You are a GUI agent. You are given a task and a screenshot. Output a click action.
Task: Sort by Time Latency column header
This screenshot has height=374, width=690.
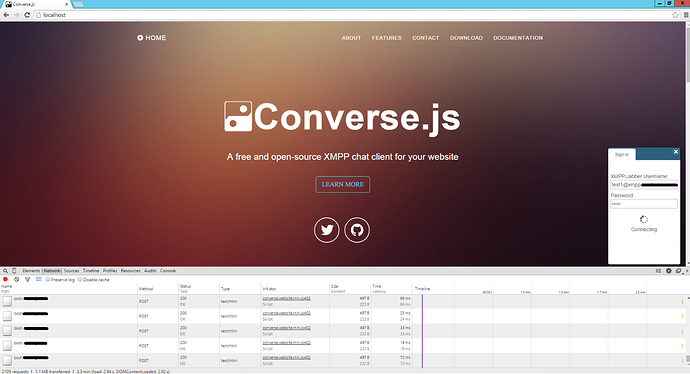(x=391, y=289)
